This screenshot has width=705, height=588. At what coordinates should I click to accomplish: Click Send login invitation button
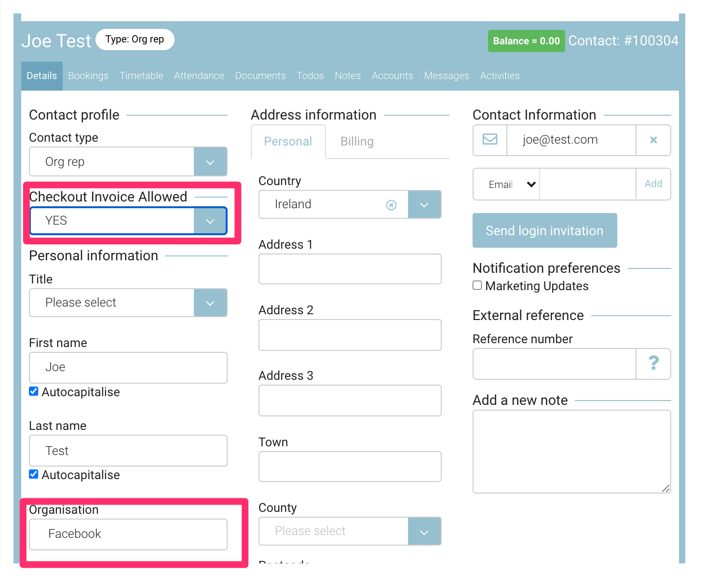coord(544,231)
